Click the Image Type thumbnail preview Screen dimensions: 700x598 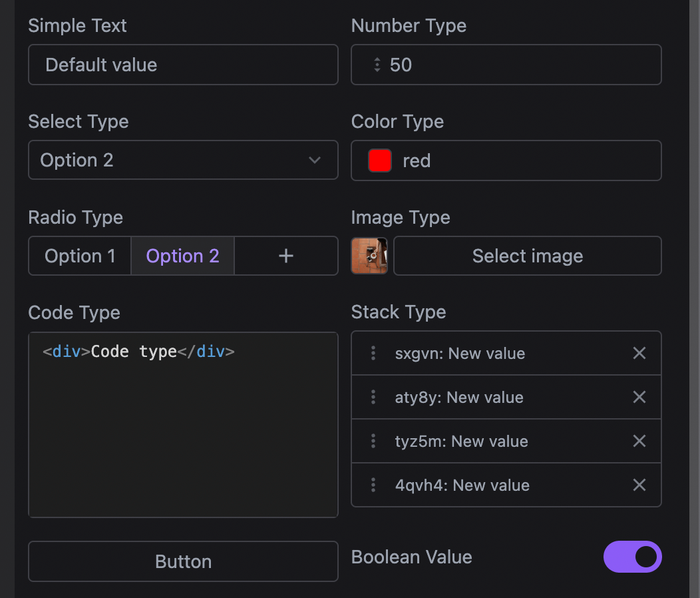[x=369, y=256]
